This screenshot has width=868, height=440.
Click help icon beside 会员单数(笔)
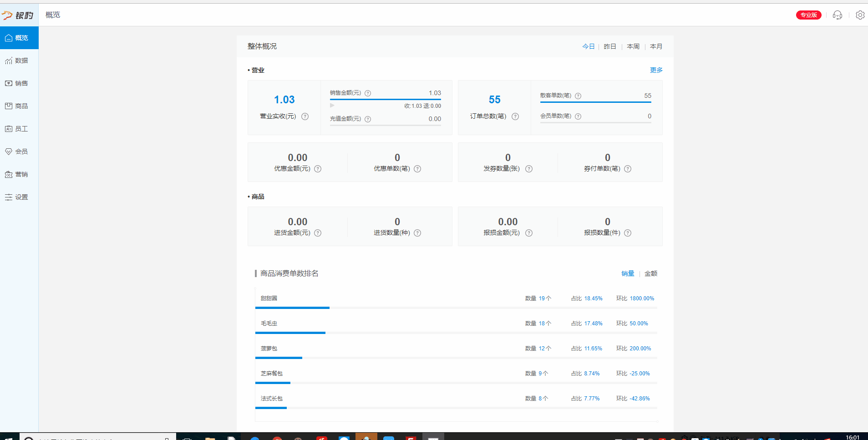tap(578, 116)
